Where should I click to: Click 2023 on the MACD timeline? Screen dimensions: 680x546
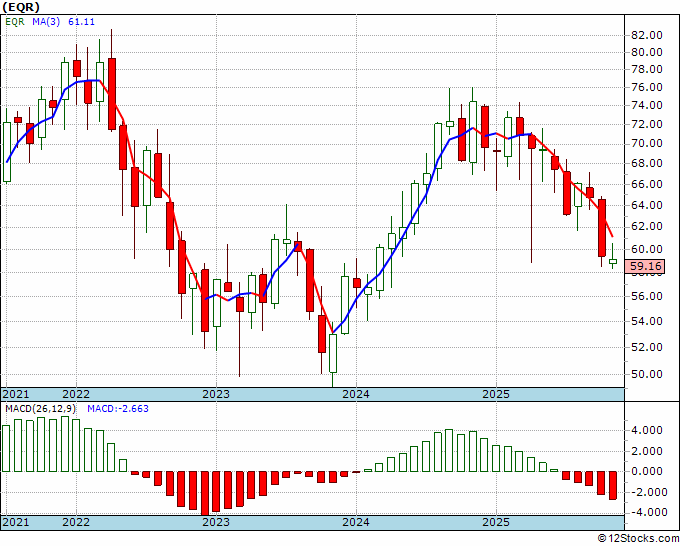point(216,522)
